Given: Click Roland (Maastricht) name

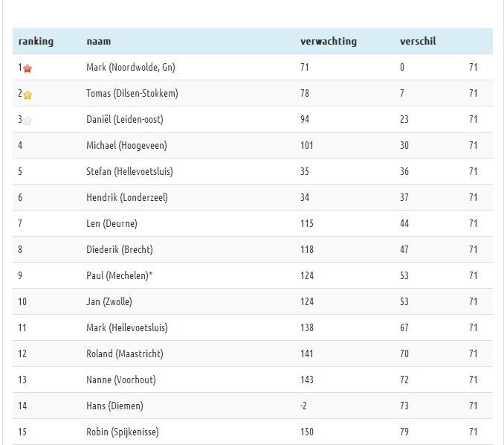Looking at the screenshot, I should 124,353.
